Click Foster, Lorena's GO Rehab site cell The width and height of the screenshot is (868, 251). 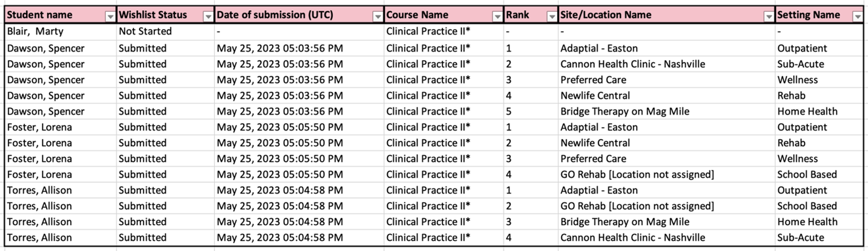(637, 174)
